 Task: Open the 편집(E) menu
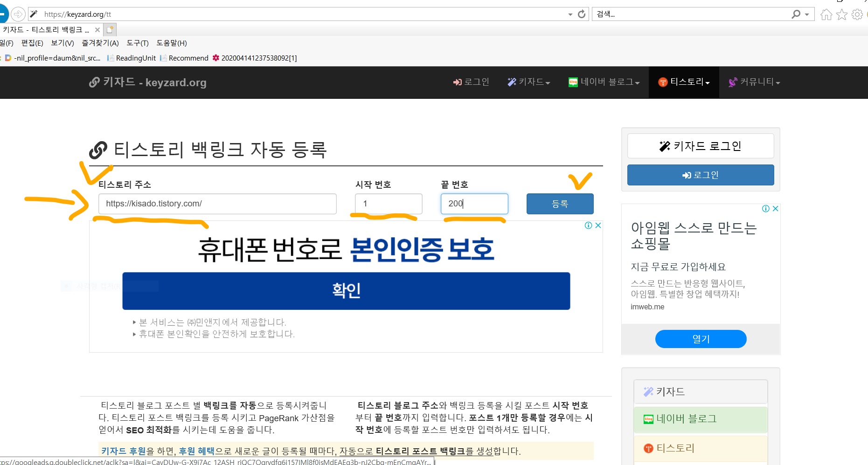click(x=32, y=43)
